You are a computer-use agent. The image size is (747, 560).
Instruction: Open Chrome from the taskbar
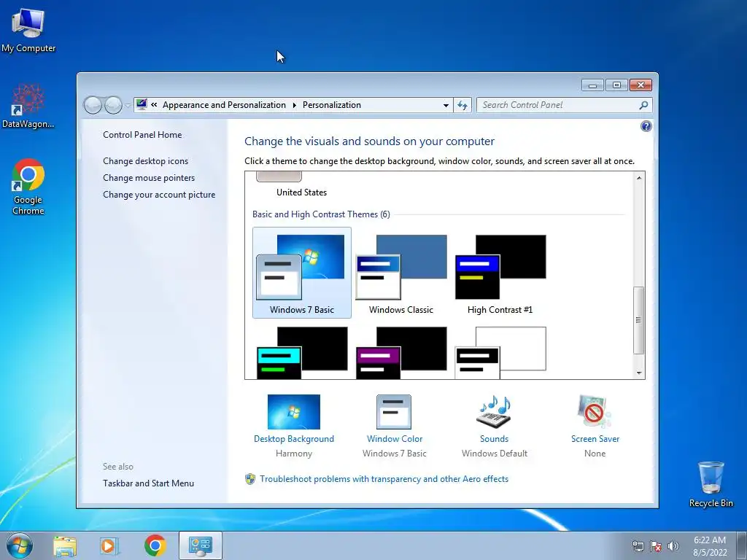click(x=155, y=545)
